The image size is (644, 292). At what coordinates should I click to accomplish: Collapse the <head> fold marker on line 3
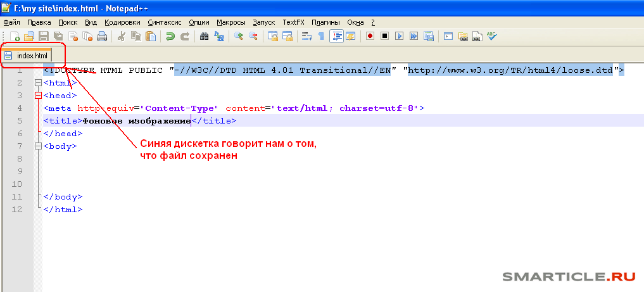coord(39,96)
